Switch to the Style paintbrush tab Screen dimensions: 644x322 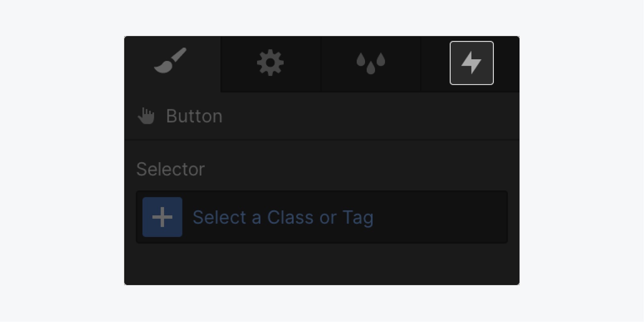172,64
